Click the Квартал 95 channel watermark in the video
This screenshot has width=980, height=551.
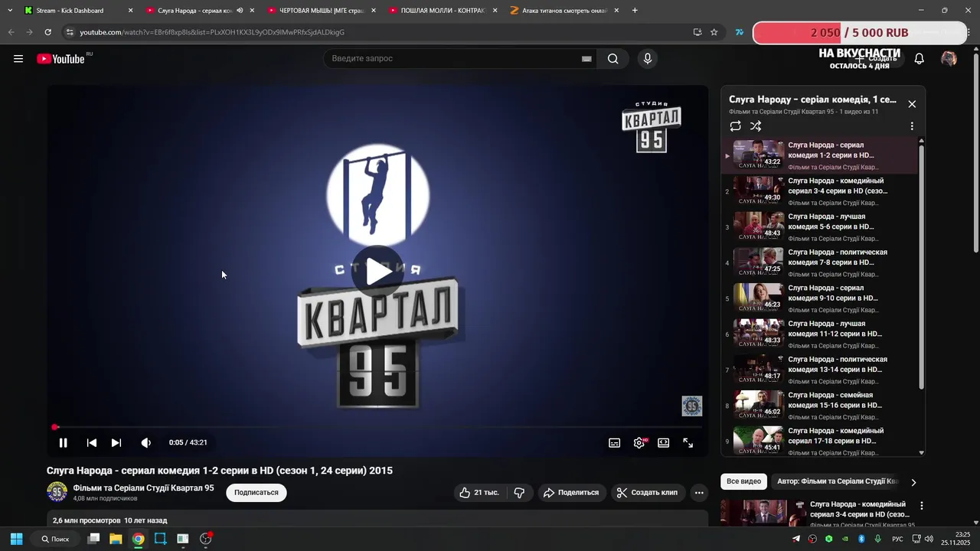coord(692,406)
